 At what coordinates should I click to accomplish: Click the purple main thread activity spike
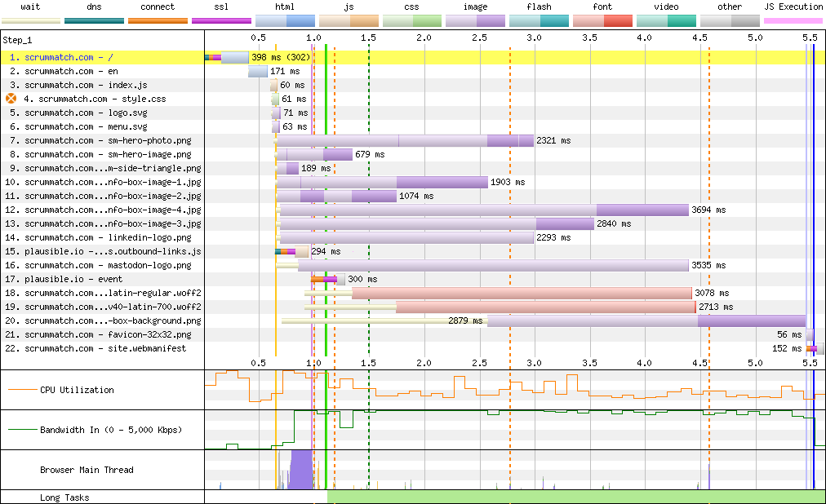(x=301, y=469)
